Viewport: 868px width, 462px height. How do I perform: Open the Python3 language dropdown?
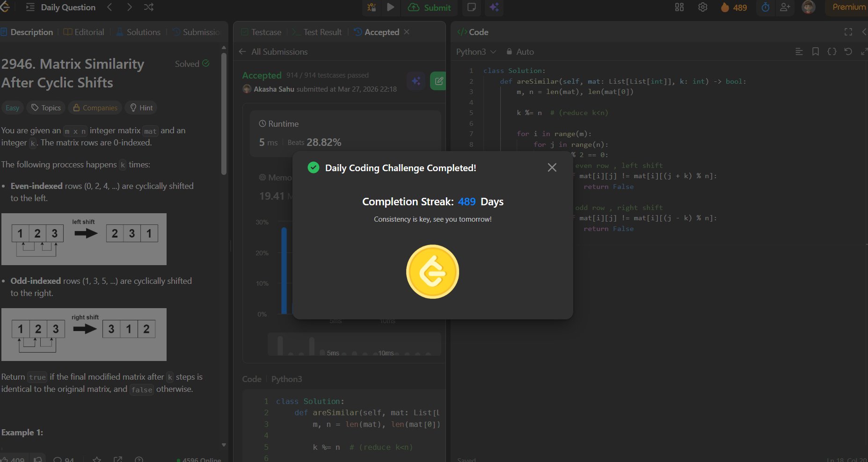pos(476,52)
